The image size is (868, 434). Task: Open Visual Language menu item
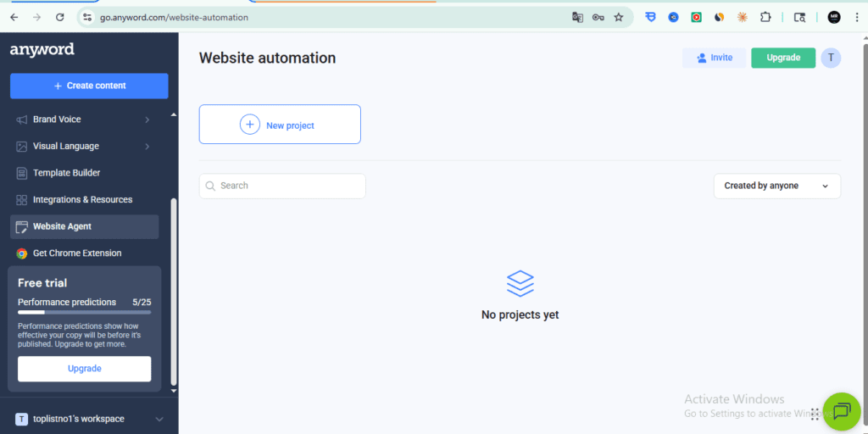tap(83, 146)
